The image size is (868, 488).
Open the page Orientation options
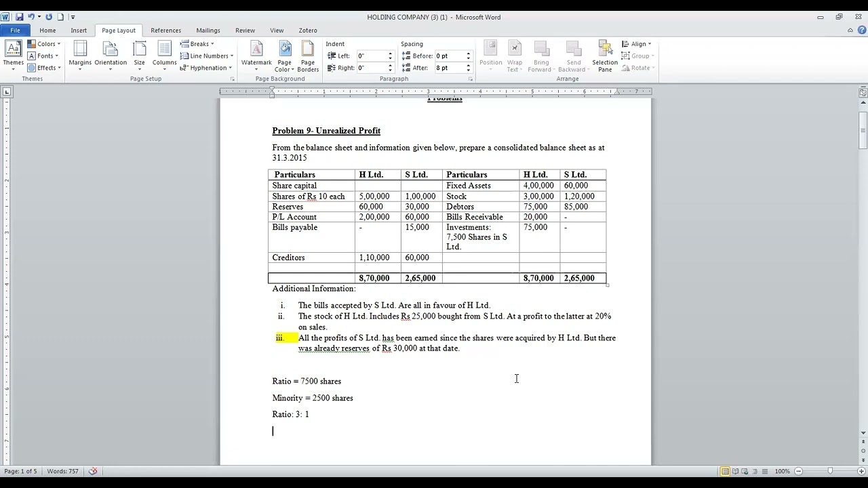111,56
